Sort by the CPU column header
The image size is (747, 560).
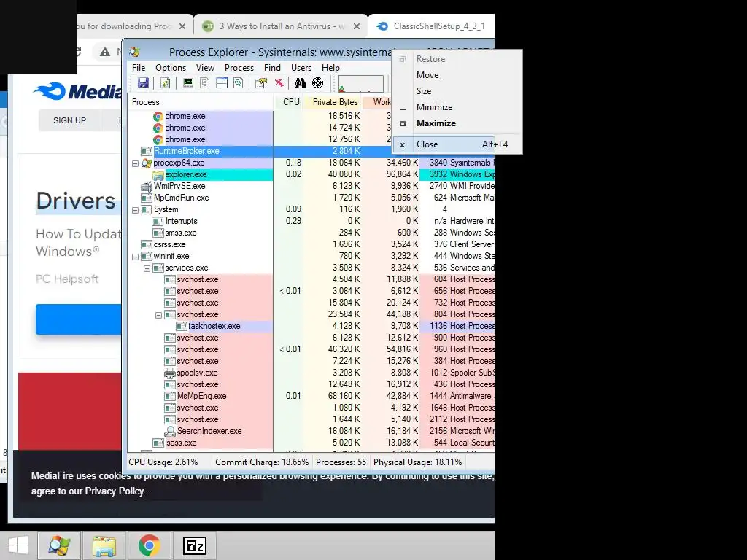tap(289, 102)
